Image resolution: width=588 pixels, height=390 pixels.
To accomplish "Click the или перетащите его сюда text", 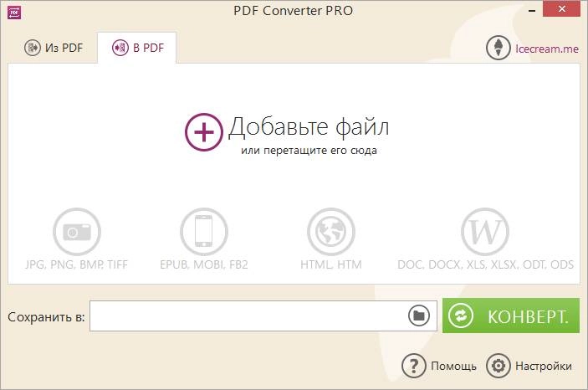I will pos(309,151).
